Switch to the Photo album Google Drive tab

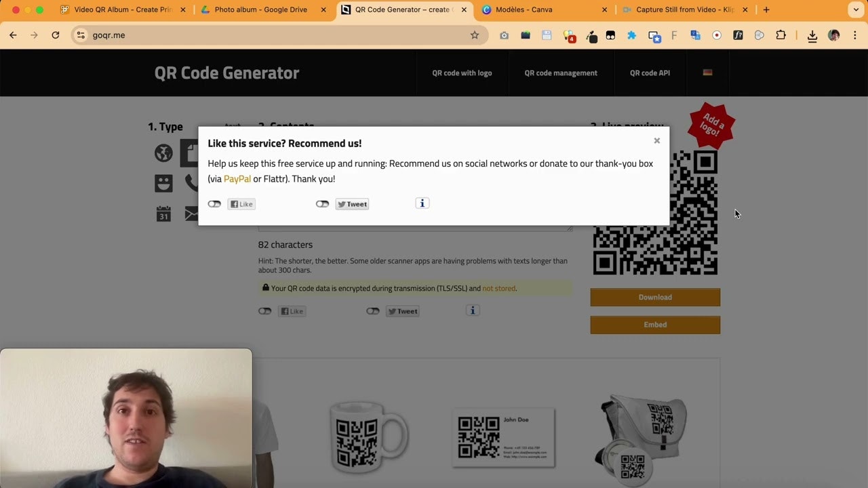pos(260,9)
